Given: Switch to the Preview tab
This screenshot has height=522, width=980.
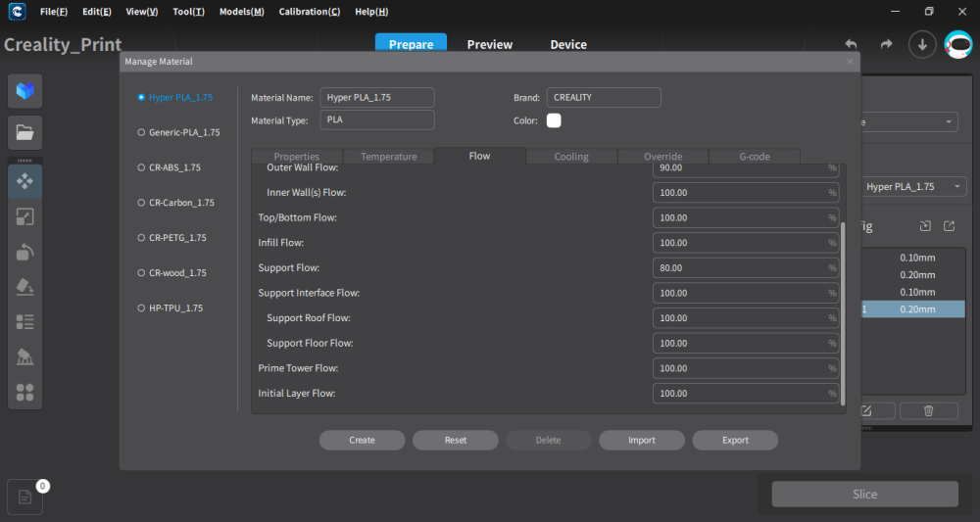Looking at the screenshot, I should 490,44.
